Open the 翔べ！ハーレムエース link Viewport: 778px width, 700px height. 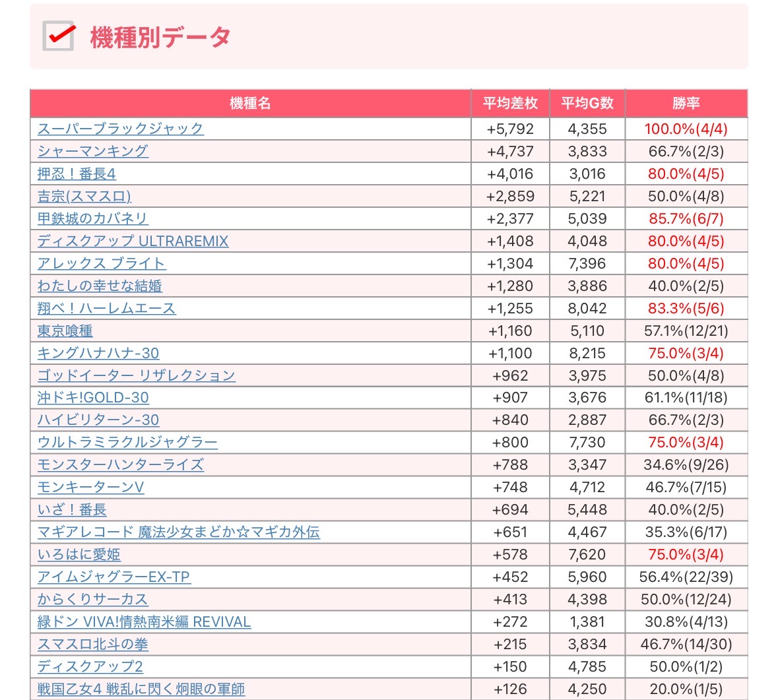pos(107,309)
